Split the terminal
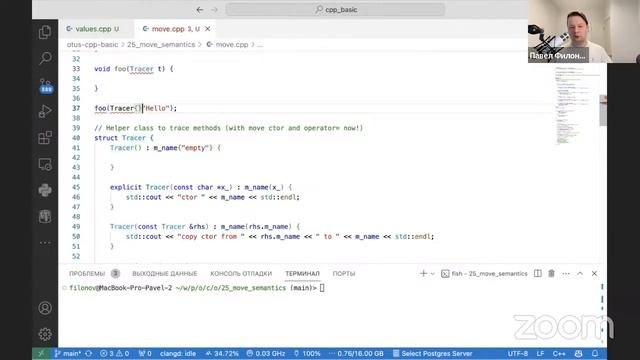This screenshot has height=360, width=640. click(538, 273)
